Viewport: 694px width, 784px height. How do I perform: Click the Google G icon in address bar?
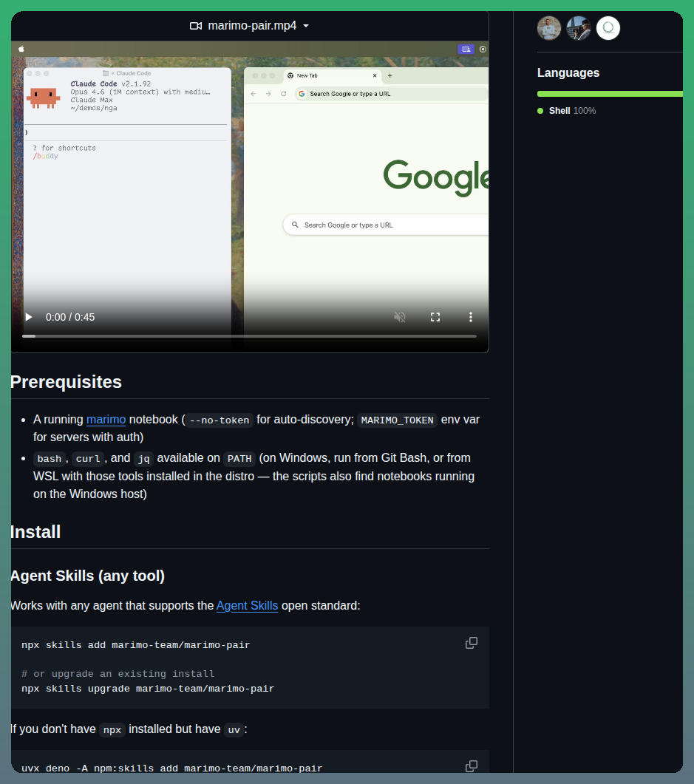point(302,94)
